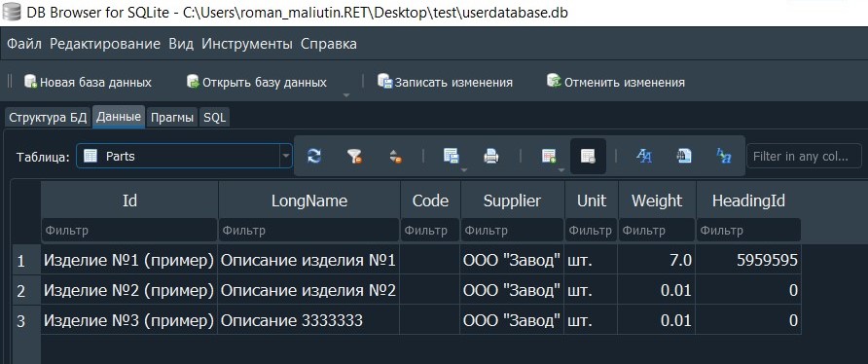This screenshot has width=868, height=364.
Task: Open dropdown arrow beside save table icon
Action: coord(463,170)
